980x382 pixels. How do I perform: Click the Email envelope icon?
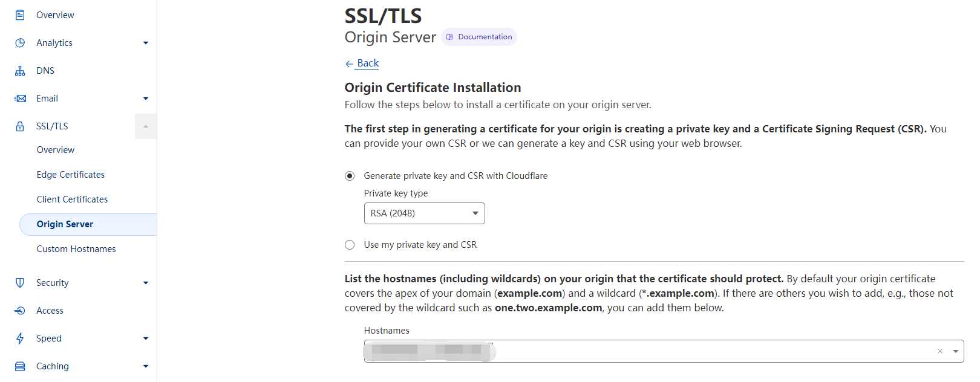[x=20, y=99]
